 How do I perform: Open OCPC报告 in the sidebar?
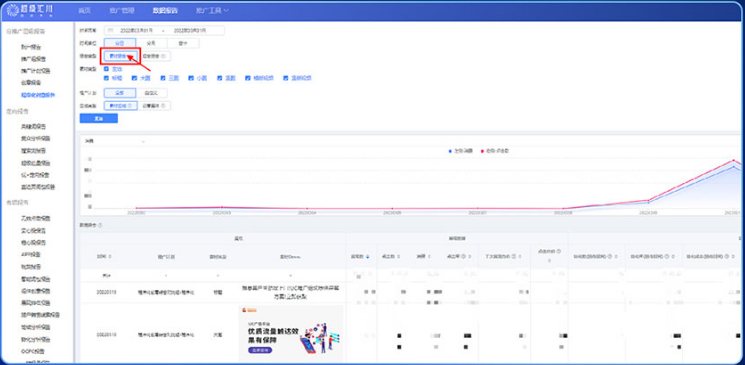point(33,352)
